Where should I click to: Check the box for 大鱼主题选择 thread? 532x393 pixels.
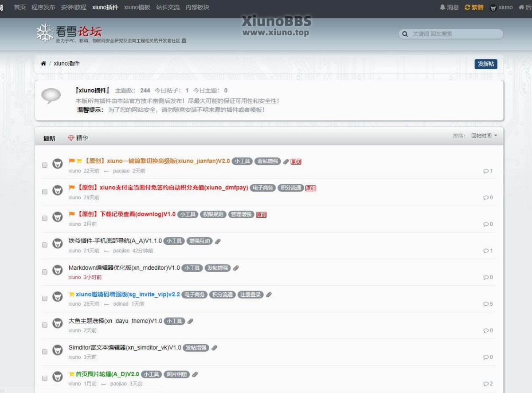[45, 325]
